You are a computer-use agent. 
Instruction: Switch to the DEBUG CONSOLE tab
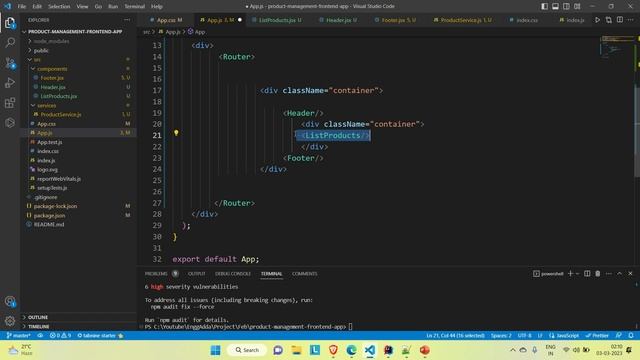(x=233, y=273)
